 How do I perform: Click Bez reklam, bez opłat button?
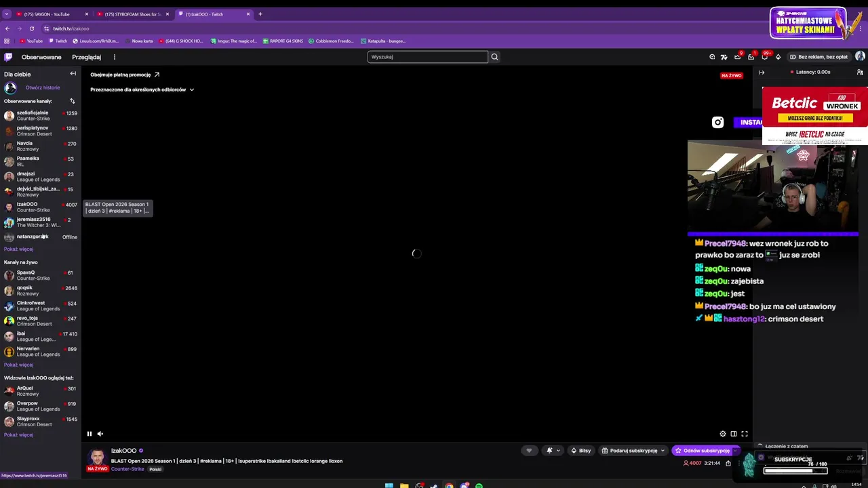(818, 57)
